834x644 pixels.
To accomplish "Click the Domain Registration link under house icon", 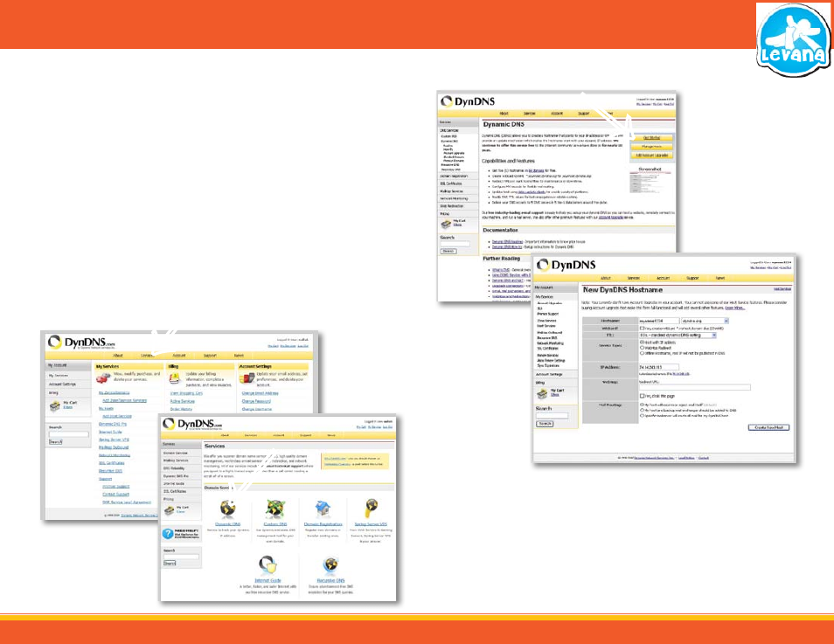I will [x=323, y=524].
